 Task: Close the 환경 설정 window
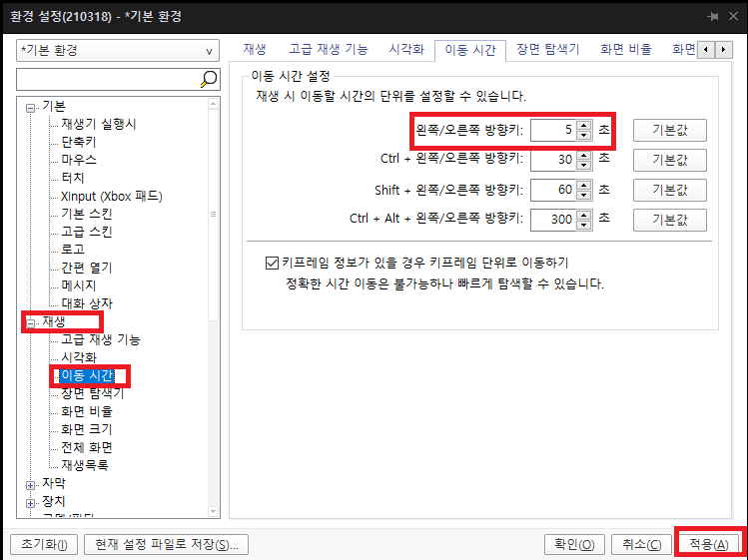[x=734, y=16]
